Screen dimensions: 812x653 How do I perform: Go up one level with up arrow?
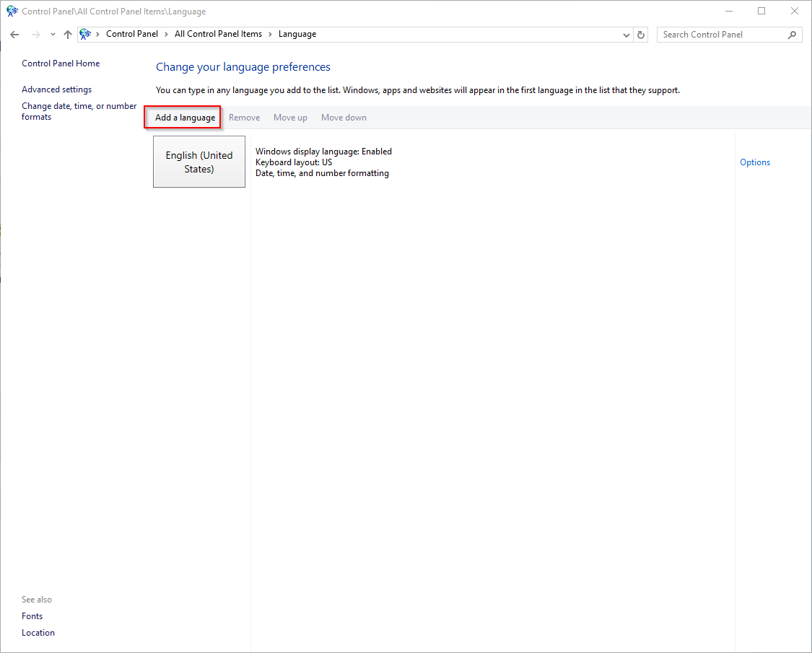[68, 35]
